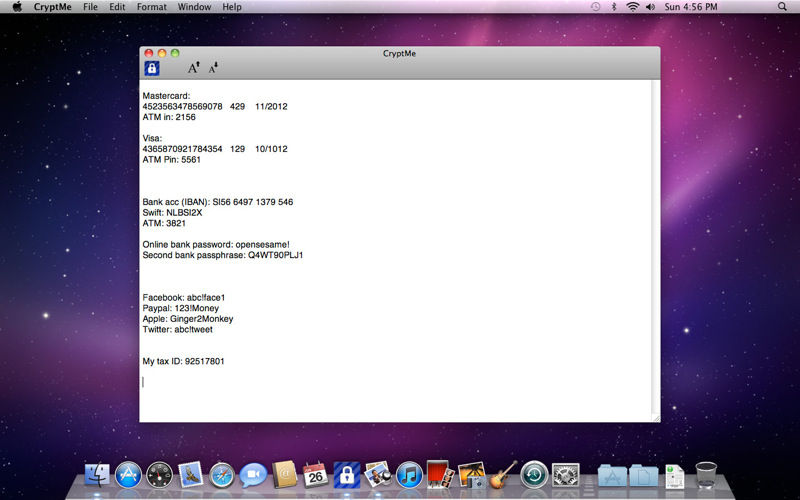Click the 'Bank acc (IBAN)' line
The width and height of the screenshot is (800, 500).
[218, 202]
